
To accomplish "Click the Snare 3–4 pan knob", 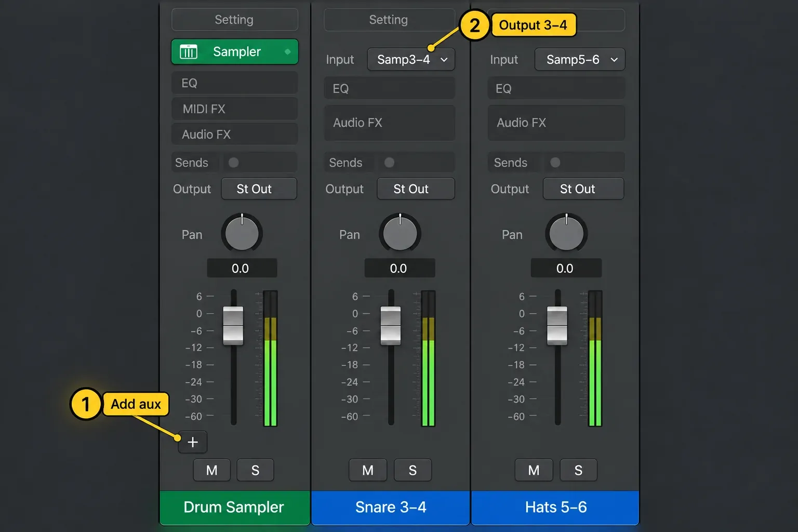I will (400, 233).
